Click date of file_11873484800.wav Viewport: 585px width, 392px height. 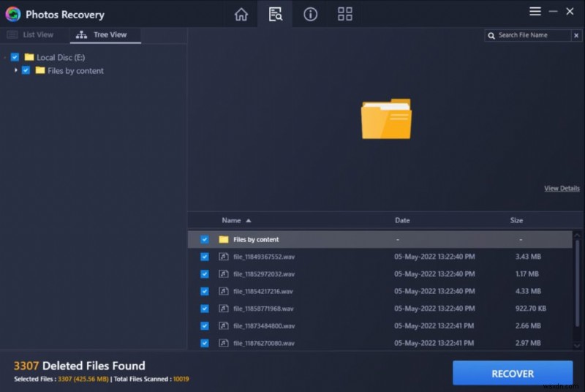click(x=434, y=325)
